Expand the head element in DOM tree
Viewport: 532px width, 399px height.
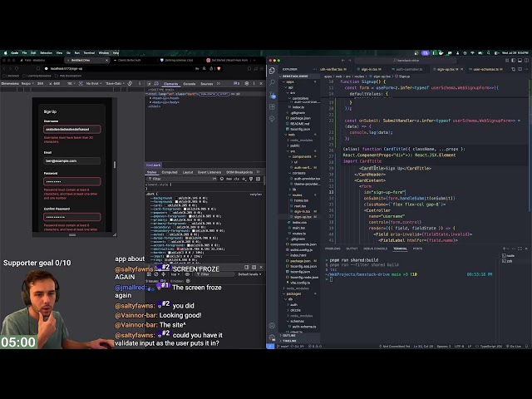coord(150,98)
